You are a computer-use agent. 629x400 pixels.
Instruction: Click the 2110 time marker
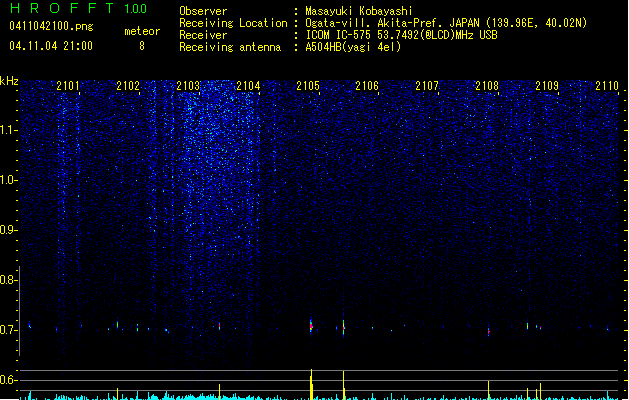pos(607,86)
